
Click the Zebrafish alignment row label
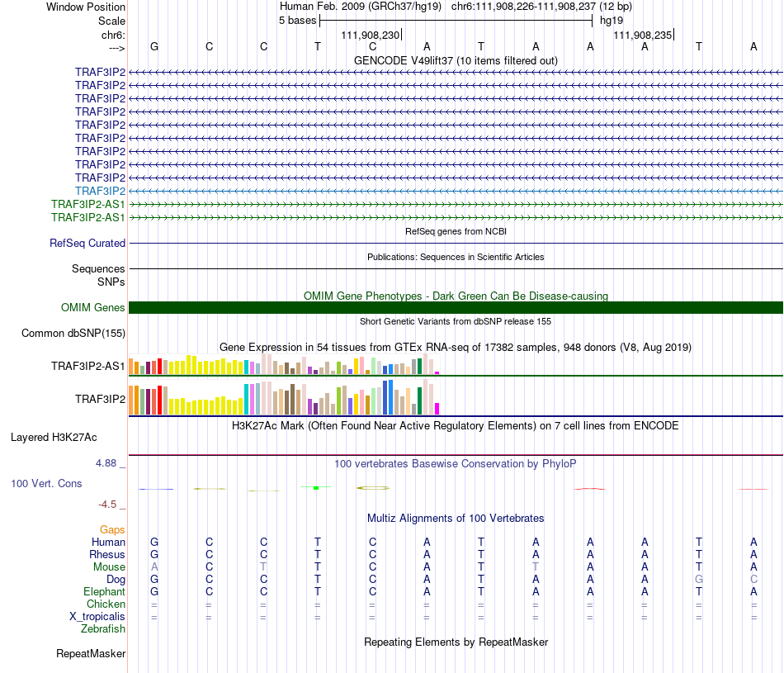click(103, 629)
